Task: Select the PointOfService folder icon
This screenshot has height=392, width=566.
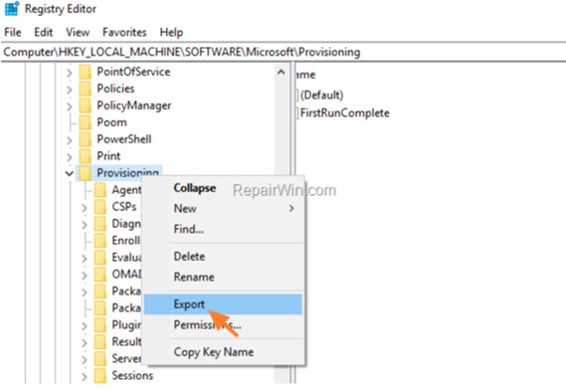Action: [86, 72]
